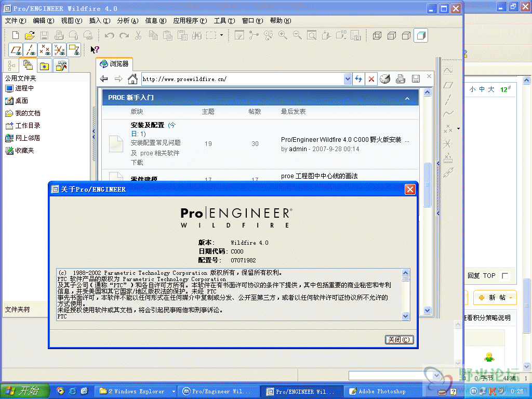
Task: Open 文件(F) menu
Action: click(x=16, y=21)
